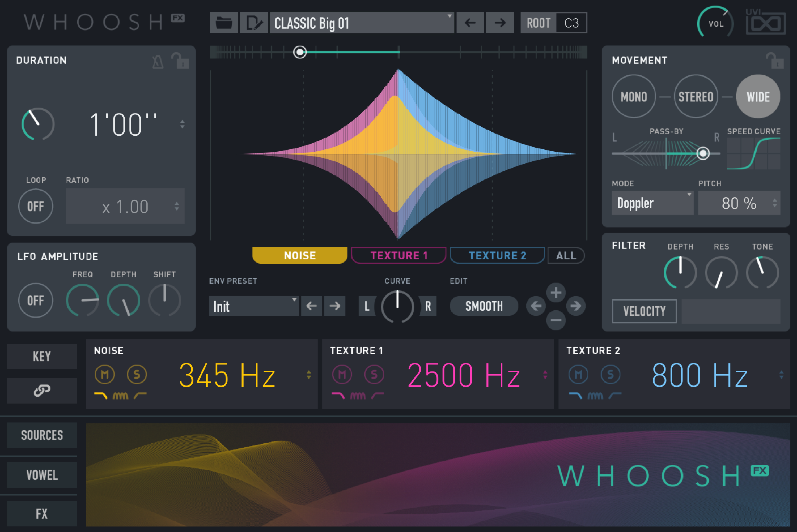Mute the Noise source with its M toggle
Image resolution: width=797 pixels, height=532 pixels.
[x=105, y=374]
